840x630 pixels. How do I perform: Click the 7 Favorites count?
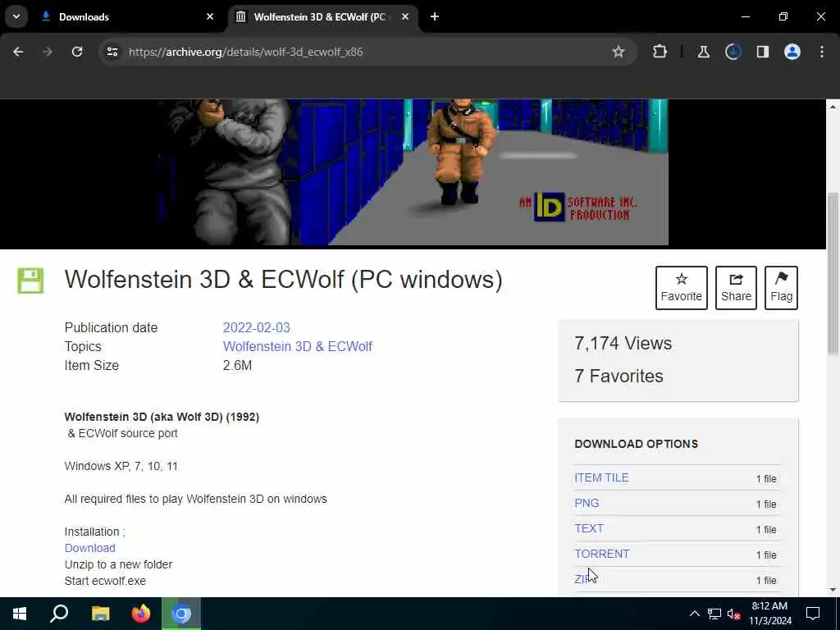[x=619, y=376]
